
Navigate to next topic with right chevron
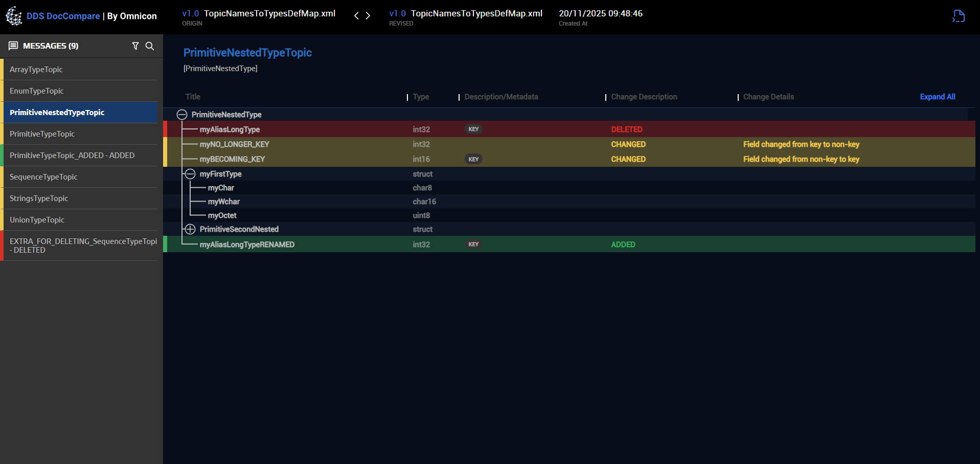[x=368, y=16]
